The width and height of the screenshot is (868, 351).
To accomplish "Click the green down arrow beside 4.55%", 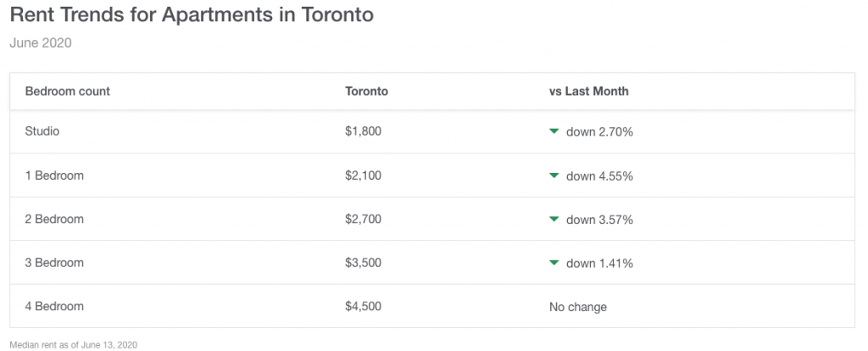I will click(x=554, y=175).
